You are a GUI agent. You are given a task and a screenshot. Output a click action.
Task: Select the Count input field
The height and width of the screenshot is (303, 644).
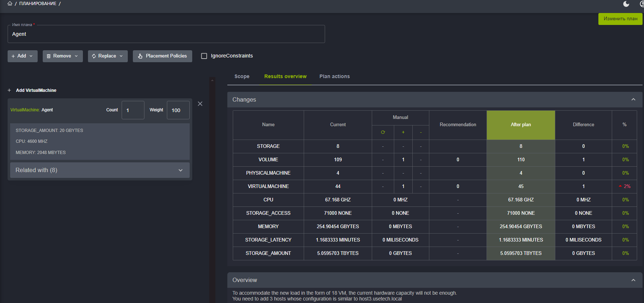133,110
